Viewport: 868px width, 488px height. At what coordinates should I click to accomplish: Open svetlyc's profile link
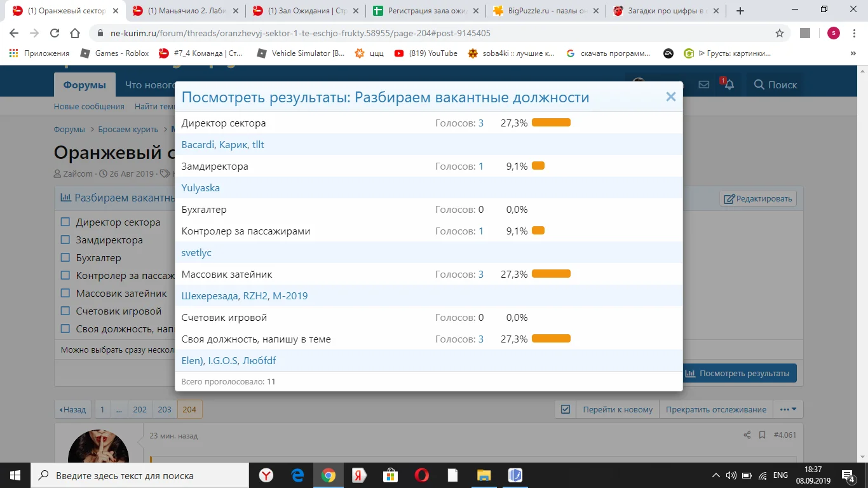196,252
